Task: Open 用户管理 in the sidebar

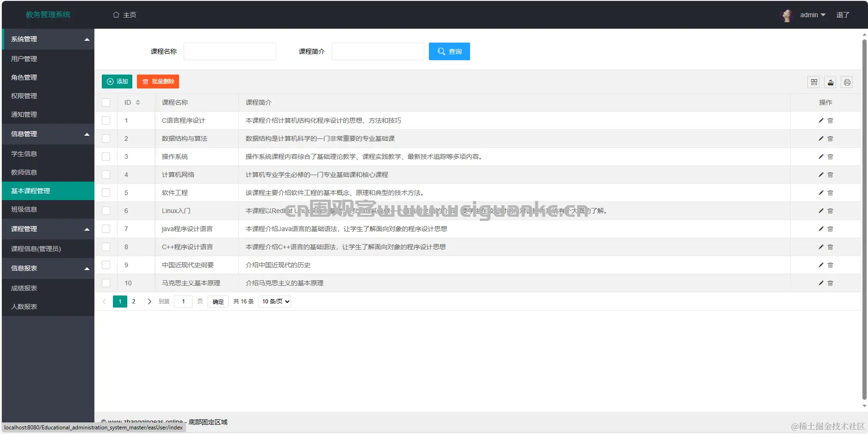Action: [48, 59]
